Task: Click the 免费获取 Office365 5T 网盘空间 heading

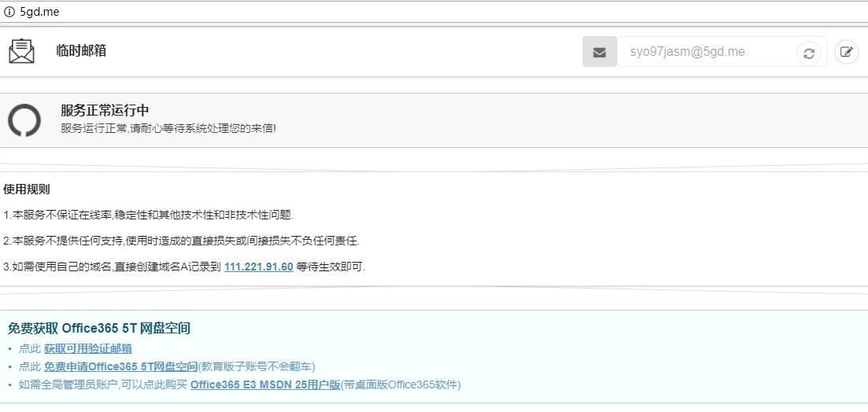Action: [x=99, y=329]
